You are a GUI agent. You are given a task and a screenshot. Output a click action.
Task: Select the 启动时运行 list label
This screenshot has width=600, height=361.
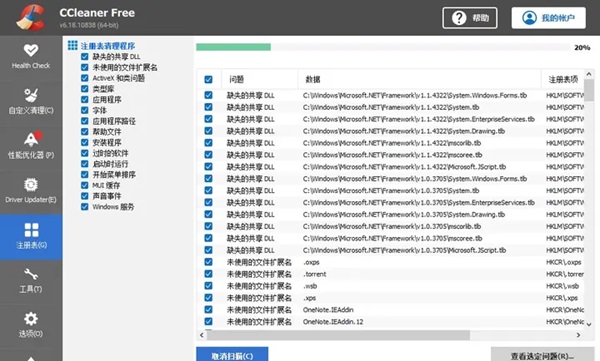pos(110,164)
